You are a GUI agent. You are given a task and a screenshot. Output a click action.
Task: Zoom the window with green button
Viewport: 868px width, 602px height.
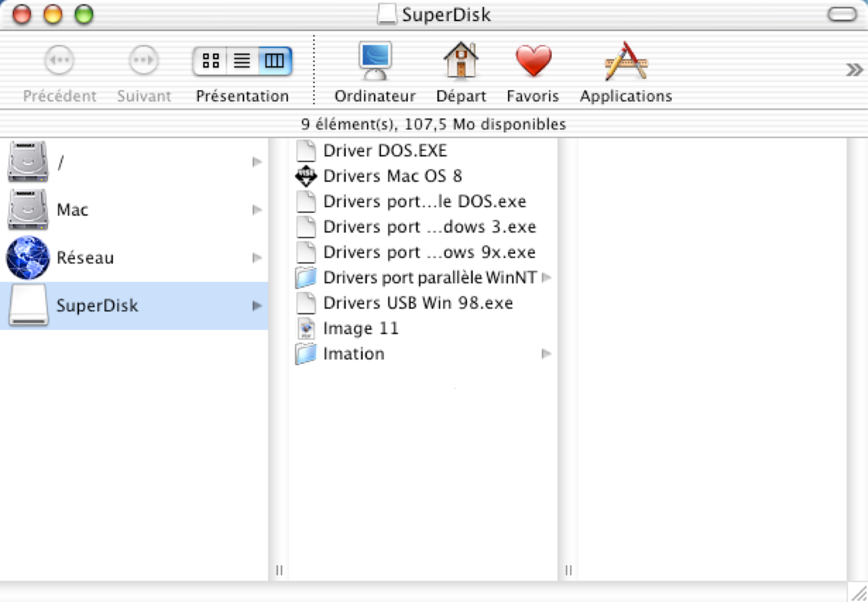[x=84, y=15]
